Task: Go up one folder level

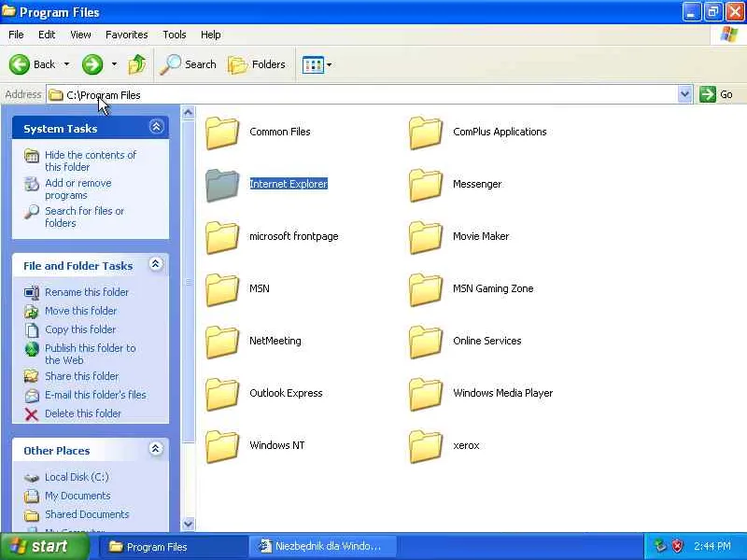Action: coord(137,64)
